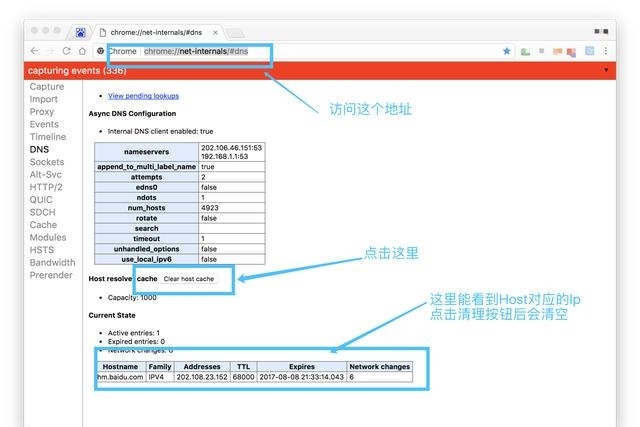
Task: Click the site info icon in address bar
Action: tap(100, 51)
